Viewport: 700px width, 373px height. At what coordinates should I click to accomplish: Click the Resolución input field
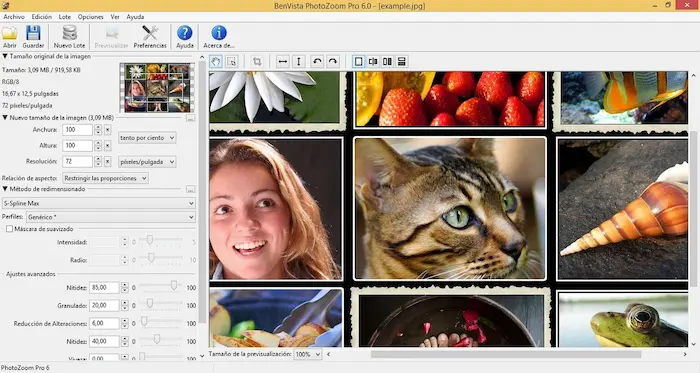(77, 162)
